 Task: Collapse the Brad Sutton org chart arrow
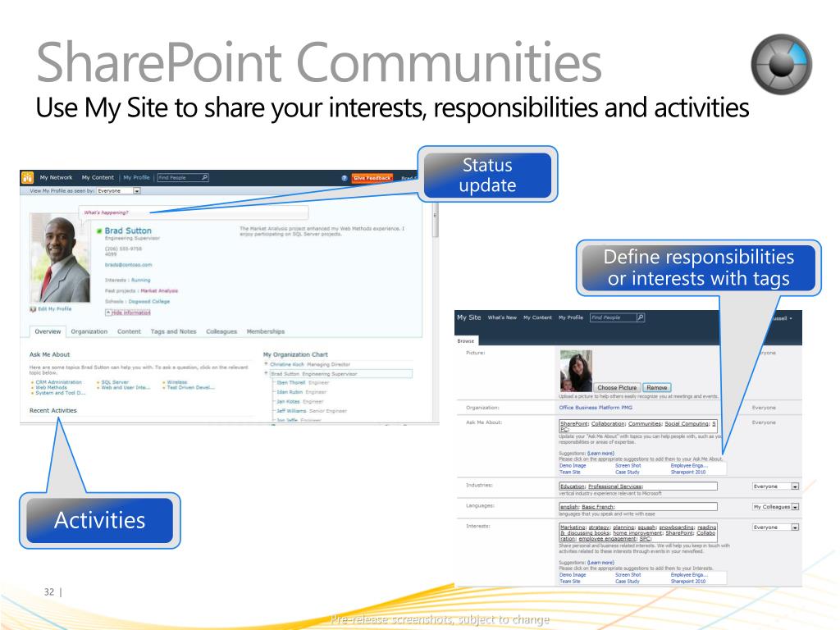pyautogui.click(x=266, y=373)
